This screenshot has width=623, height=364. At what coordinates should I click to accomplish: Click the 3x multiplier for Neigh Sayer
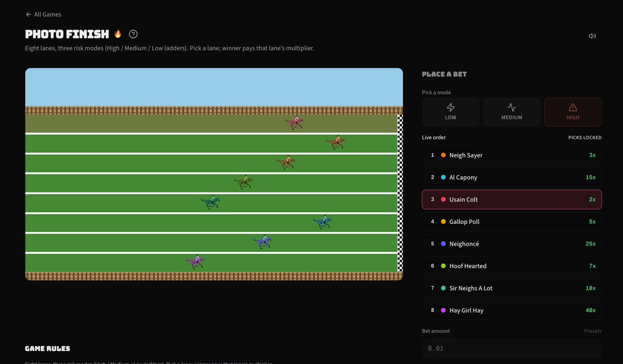click(592, 155)
